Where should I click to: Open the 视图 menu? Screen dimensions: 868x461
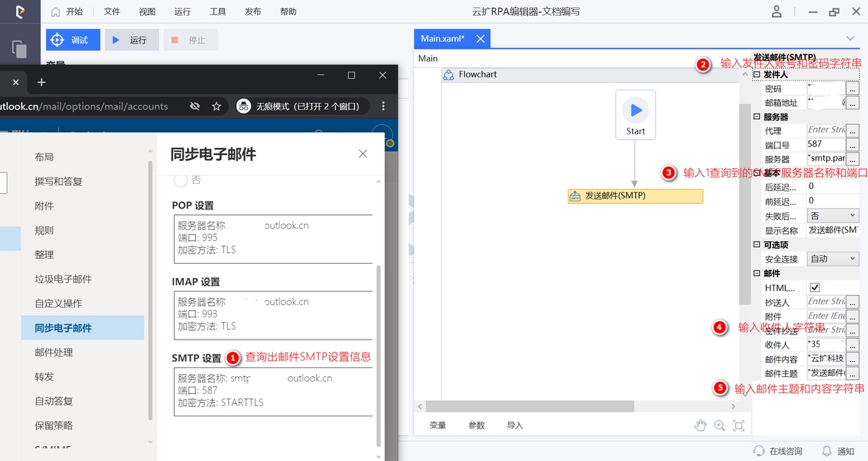click(147, 12)
